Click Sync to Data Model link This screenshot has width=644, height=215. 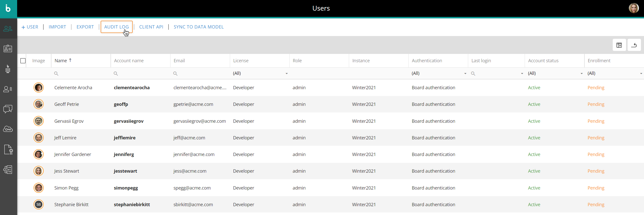(199, 27)
